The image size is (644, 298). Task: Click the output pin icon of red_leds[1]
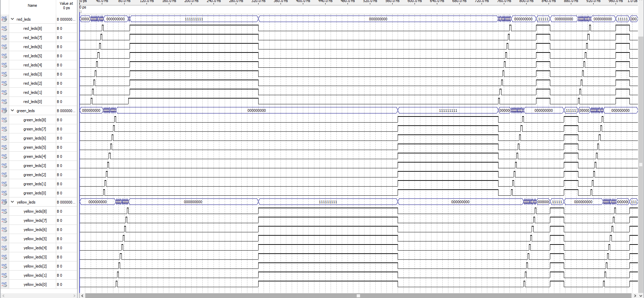tap(4, 92)
